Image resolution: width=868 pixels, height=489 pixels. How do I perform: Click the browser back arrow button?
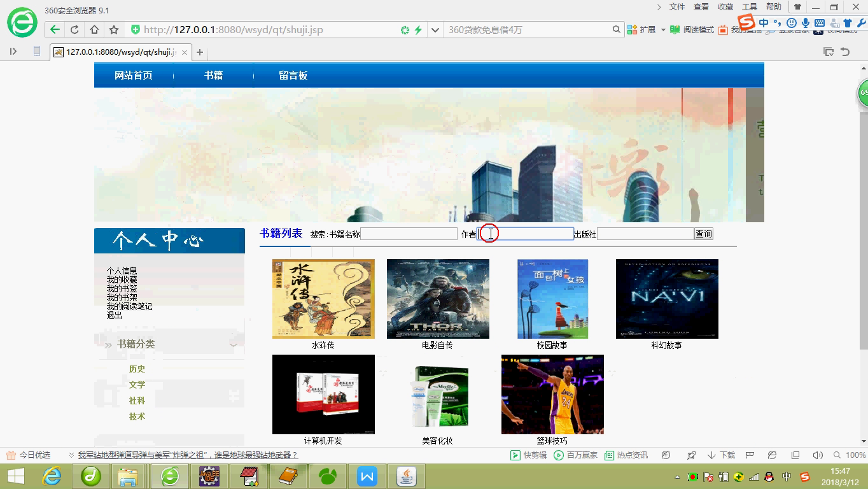click(x=55, y=29)
